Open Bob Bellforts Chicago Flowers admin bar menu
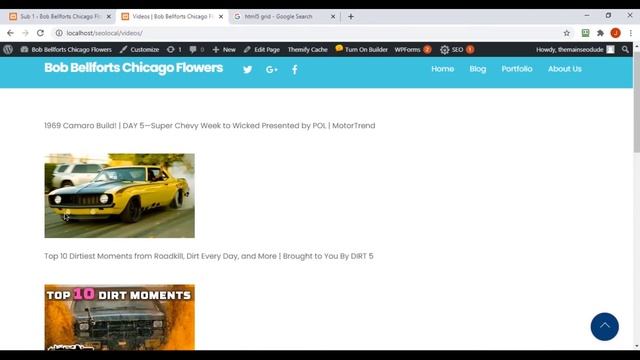This screenshot has height=360, width=640. (66, 49)
